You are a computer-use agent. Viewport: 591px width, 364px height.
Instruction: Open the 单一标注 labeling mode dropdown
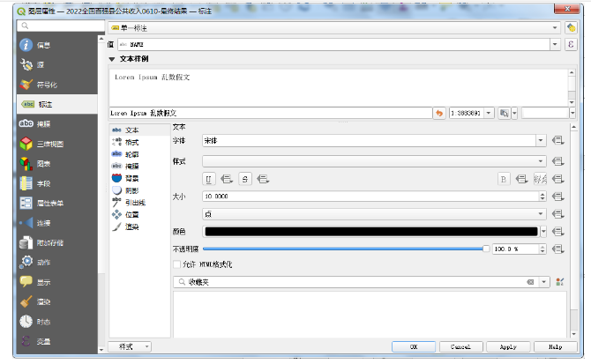[x=555, y=28]
